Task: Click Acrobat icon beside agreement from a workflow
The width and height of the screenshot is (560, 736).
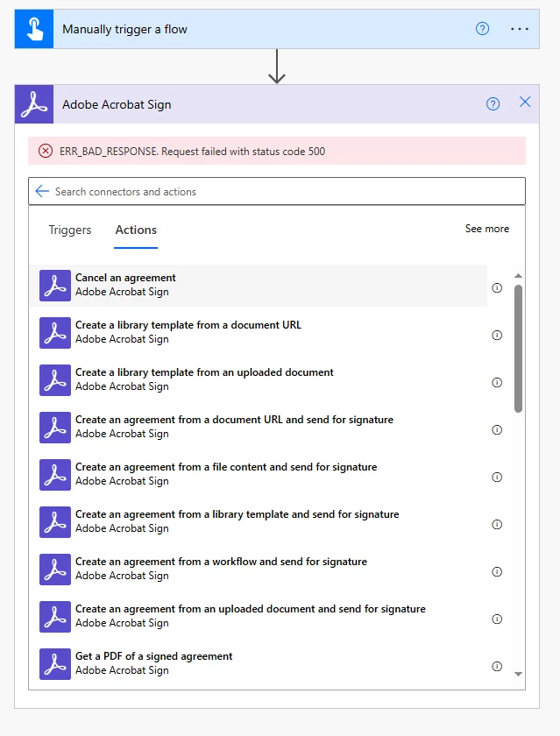Action: 55,570
